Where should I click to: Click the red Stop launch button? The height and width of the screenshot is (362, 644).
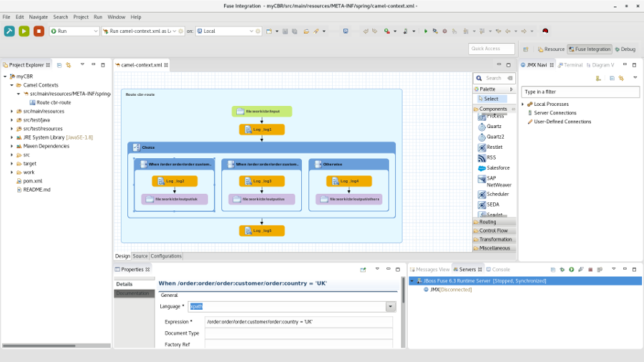tap(39, 31)
